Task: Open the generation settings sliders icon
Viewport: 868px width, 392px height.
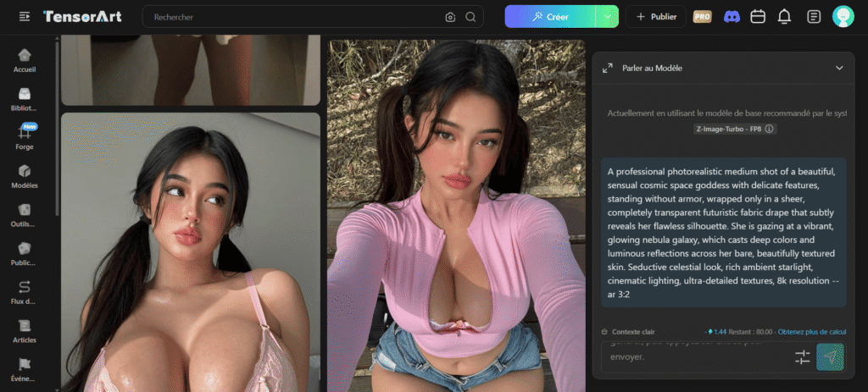Action: point(802,357)
